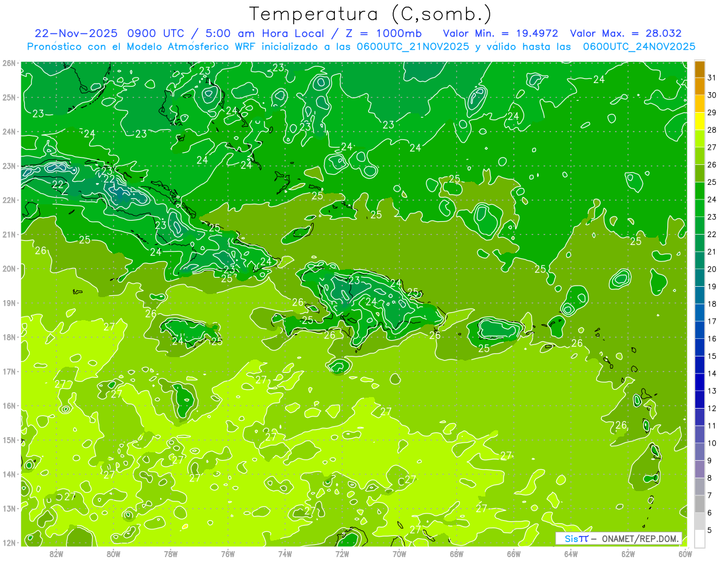Click the orange swatch between 30 and 31
Image resolution: width=728 pixels, height=562 pixels.
(x=699, y=87)
